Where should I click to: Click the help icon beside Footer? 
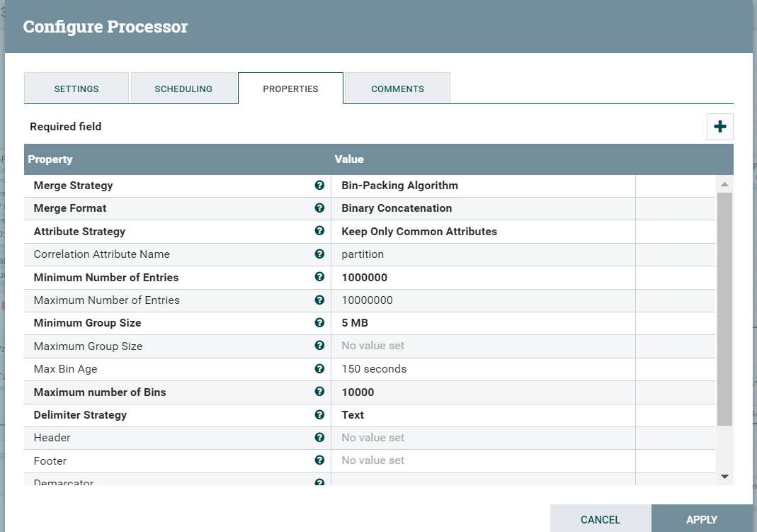(x=319, y=460)
